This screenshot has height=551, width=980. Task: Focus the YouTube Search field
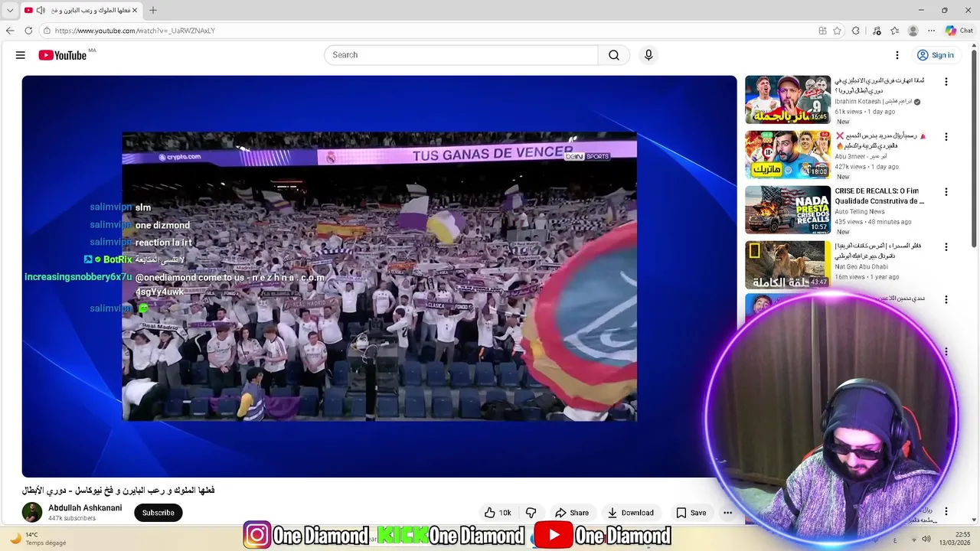pos(461,55)
